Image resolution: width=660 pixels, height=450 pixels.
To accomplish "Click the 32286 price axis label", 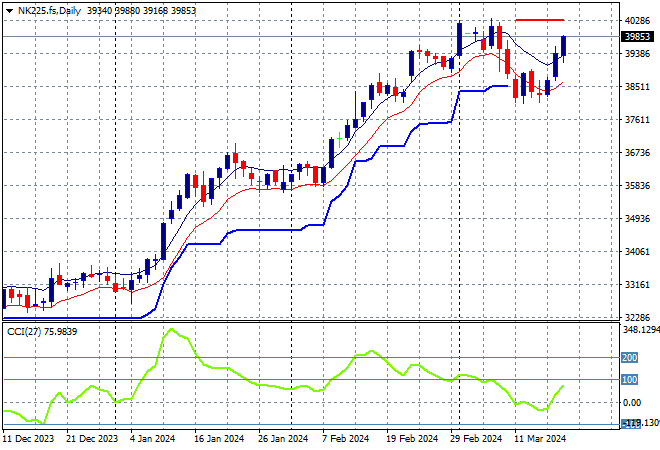I will point(637,317).
